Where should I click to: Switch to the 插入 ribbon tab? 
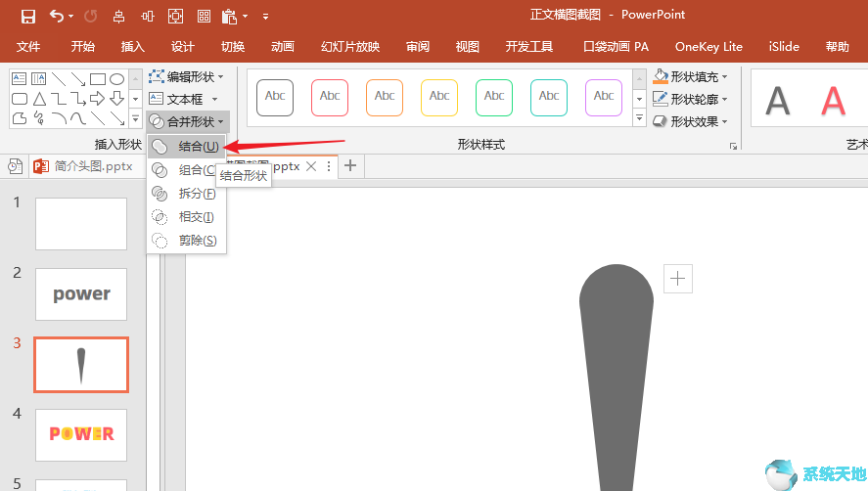pyautogui.click(x=133, y=47)
